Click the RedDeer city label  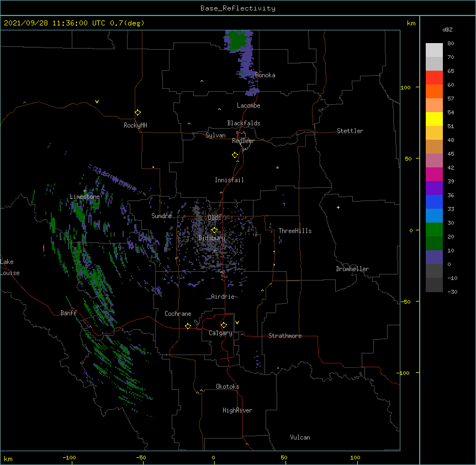[243, 141]
